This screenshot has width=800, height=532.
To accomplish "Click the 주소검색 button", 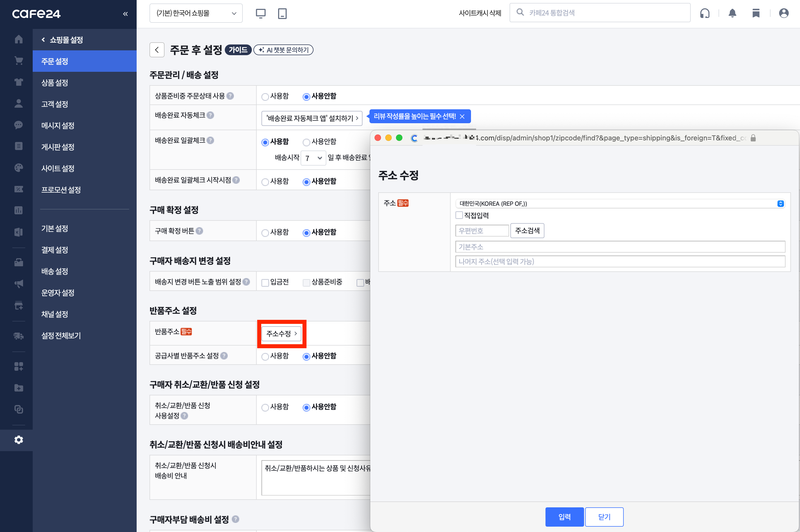I will 527,231.
